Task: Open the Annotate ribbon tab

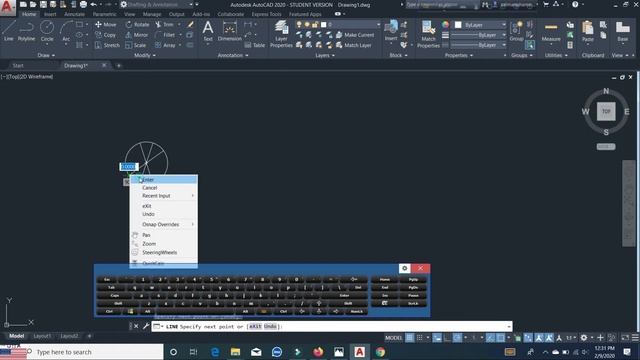Action: [x=74, y=14]
